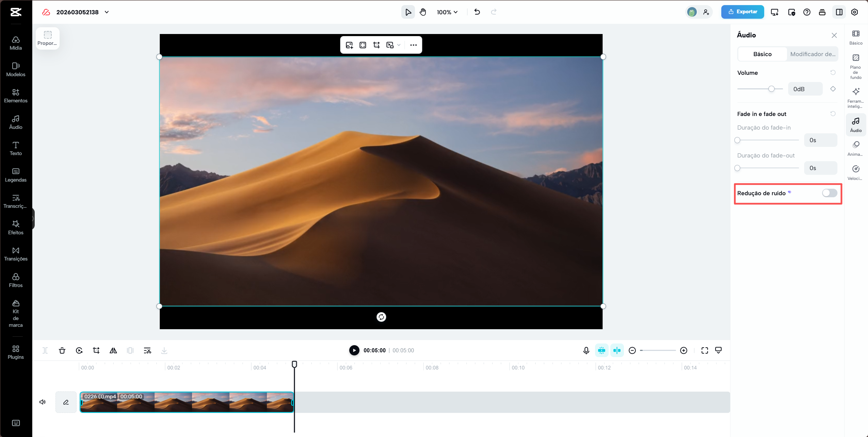Screen dimensions: 868x437
Task: Select the Básico tab in the Áudio panel
Action: click(x=761, y=54)
